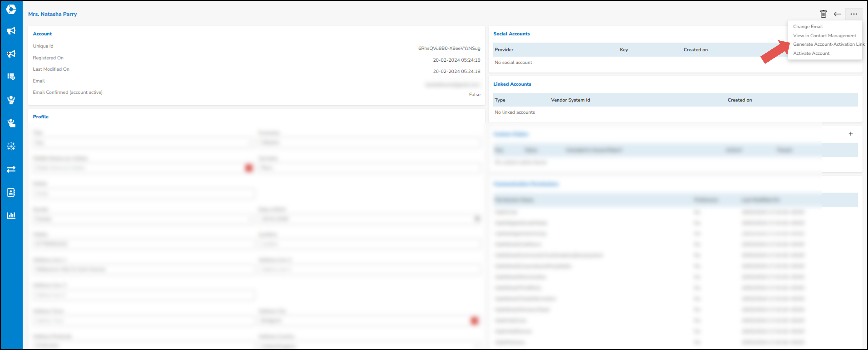Open the bar chart reports icon
This screenshot has width=868, height=350.
point(11,215)
